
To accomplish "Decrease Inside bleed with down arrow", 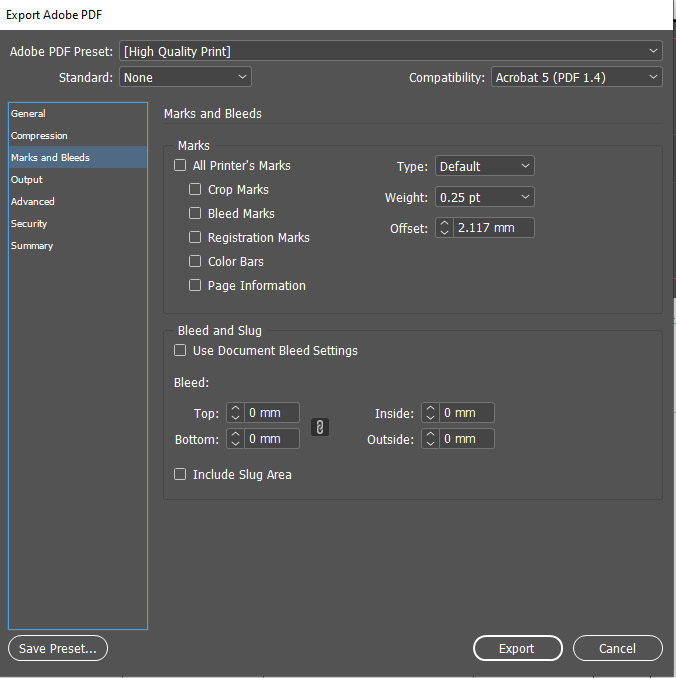I will [430, 417].
